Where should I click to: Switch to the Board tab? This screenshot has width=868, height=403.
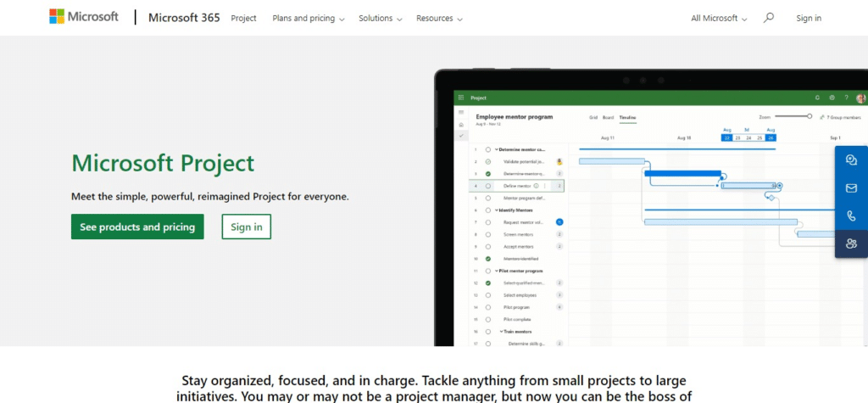(608, 117)
